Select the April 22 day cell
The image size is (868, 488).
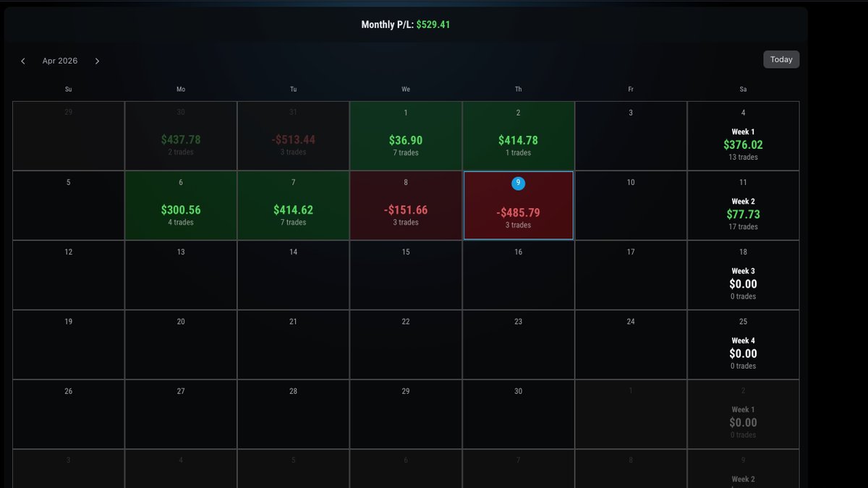point(406,344)
